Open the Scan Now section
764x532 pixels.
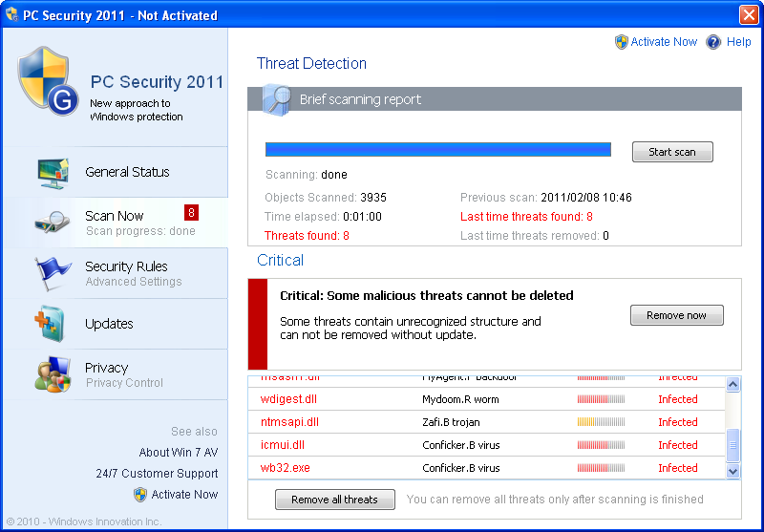click(116, 223)
